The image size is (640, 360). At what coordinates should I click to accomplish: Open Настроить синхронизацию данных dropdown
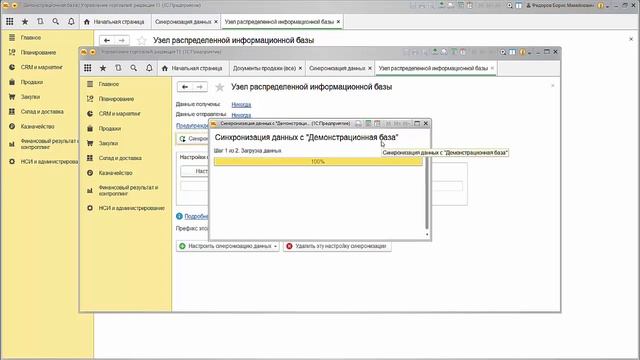228,246
